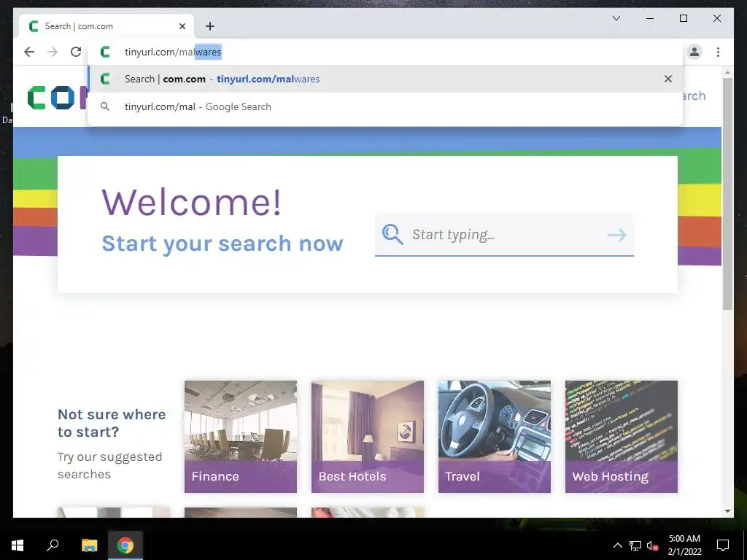
Task: Go back to the previous page
Action: [29, 52]
